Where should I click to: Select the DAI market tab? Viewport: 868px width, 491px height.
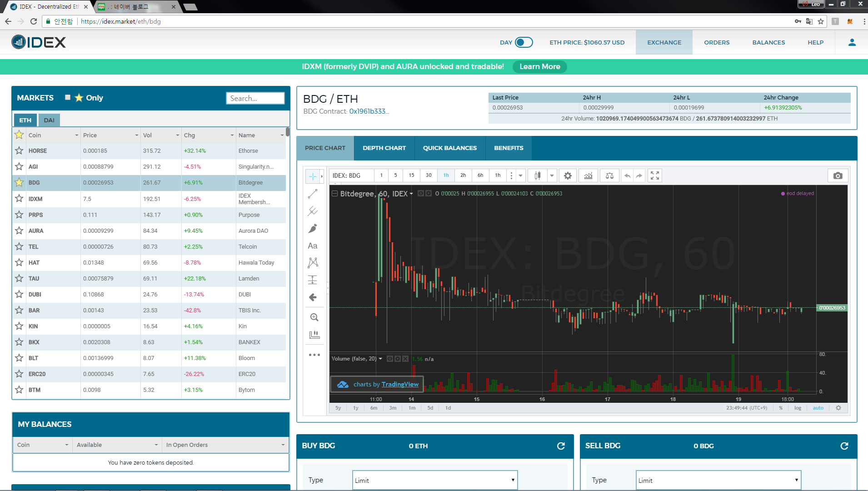coord(49,120)
